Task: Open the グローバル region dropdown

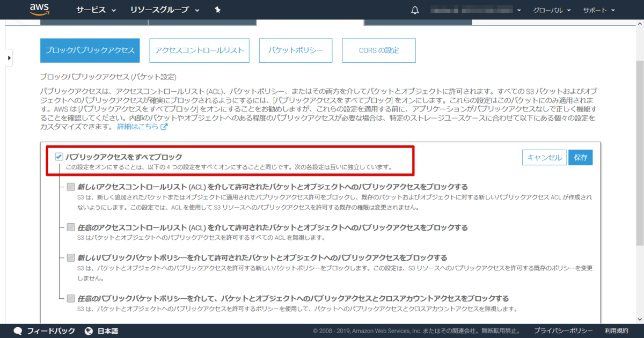Action: (552, 10)
